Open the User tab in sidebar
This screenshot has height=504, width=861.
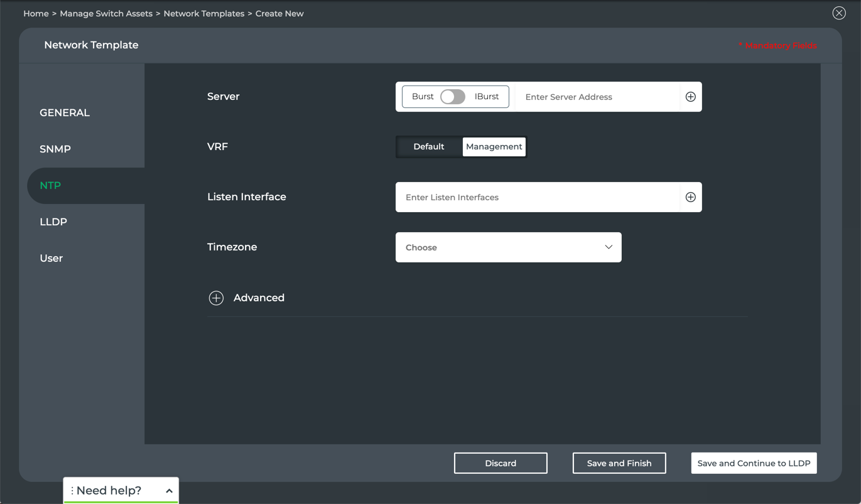pos(51,259)
